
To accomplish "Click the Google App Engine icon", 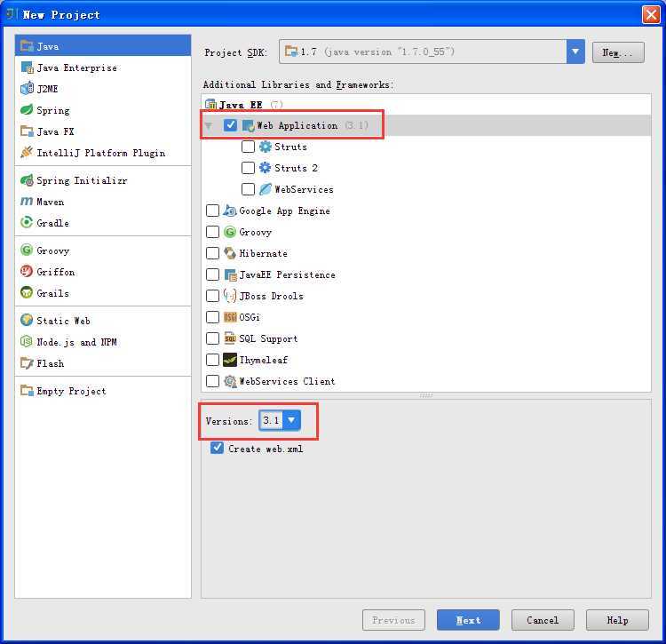I will pyautogui.click(x=230, y=211).
